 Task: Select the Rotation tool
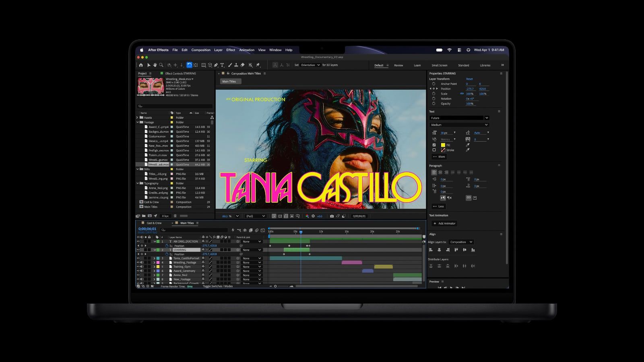click(x=189, y=65)
